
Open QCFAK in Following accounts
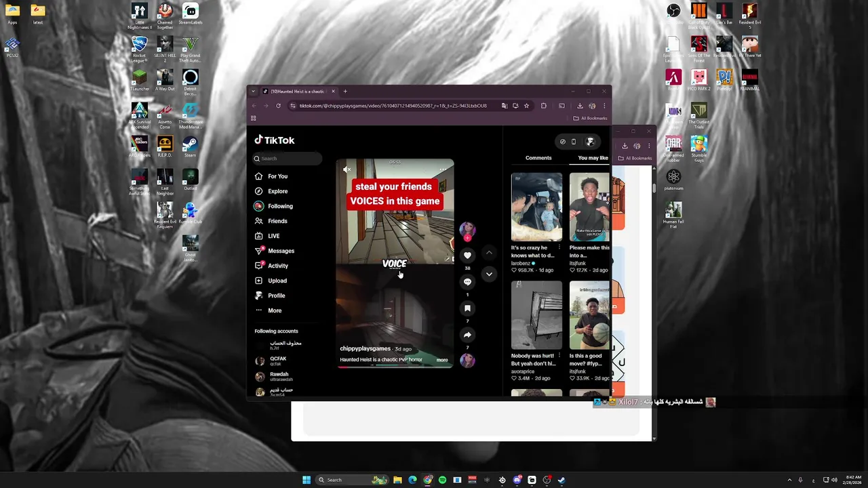click(278, 361)
